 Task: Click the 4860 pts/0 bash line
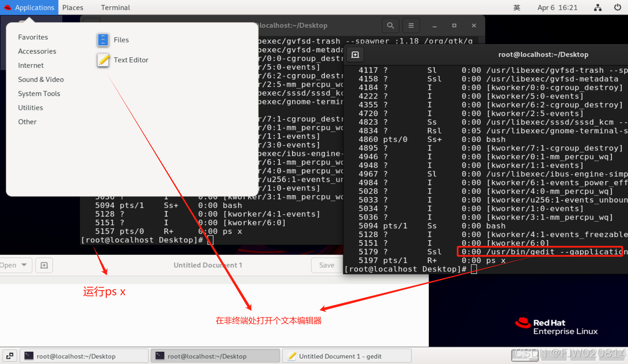(x=432, y=140)
